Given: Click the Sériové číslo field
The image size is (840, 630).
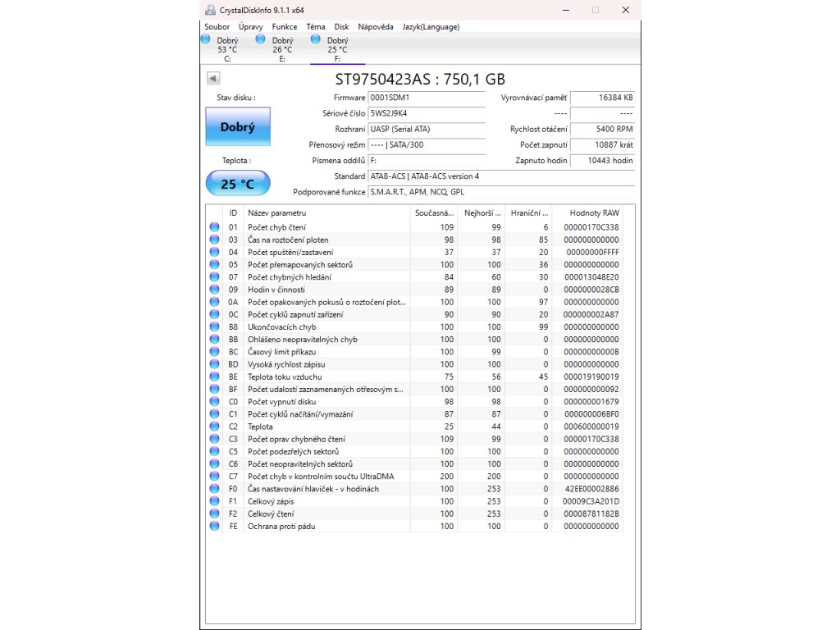Looking at the screenshot, I should click(426, 113).
